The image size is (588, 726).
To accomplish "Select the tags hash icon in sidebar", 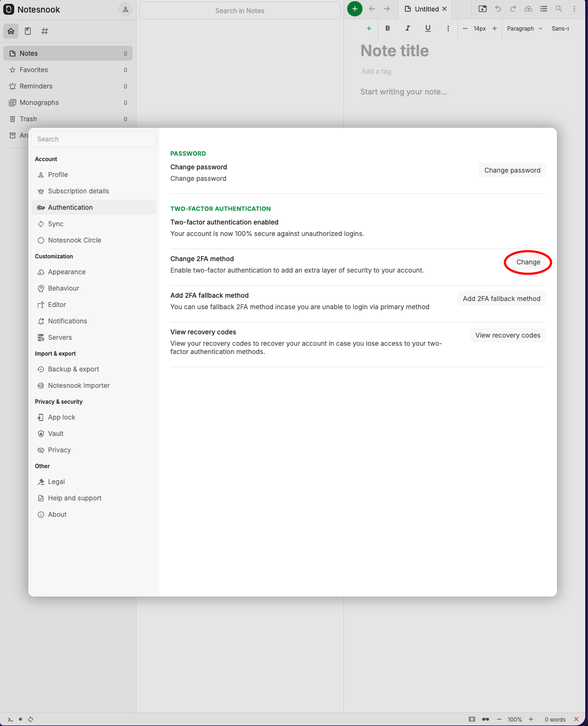I will tap(45, 31).
